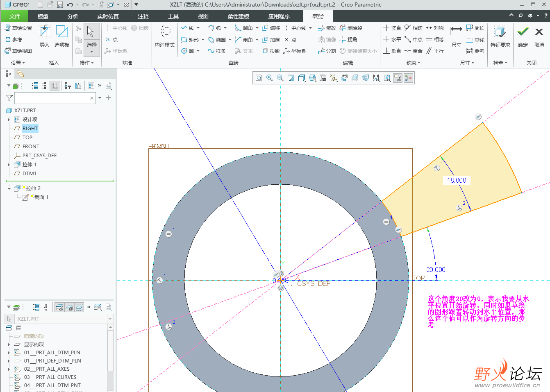Open the 设置 group dropdown
The width and height of the screenshot is (550, 392).
18,63
